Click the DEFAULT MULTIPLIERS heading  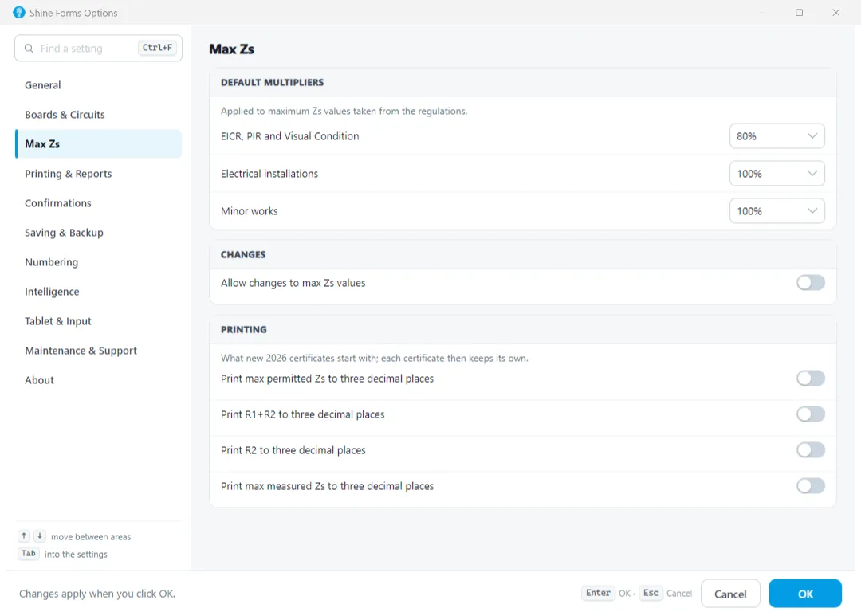pyautogui.click(x=273, y=82)
